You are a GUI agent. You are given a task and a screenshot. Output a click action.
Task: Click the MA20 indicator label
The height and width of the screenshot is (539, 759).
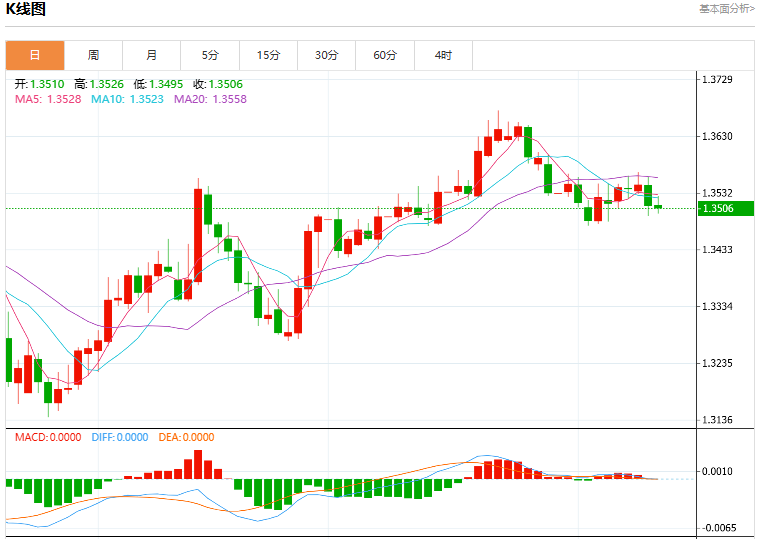[x=211, y=99]
